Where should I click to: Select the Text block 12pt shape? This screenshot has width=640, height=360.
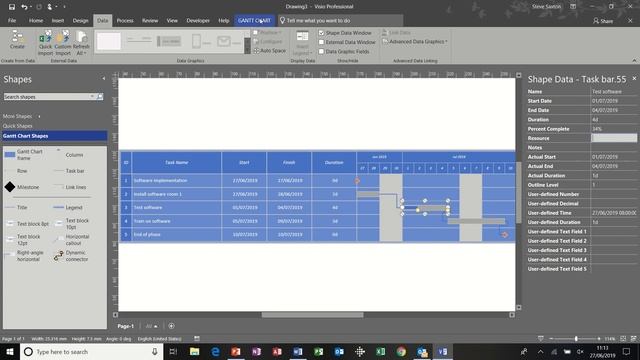click(x=23, y=240)
